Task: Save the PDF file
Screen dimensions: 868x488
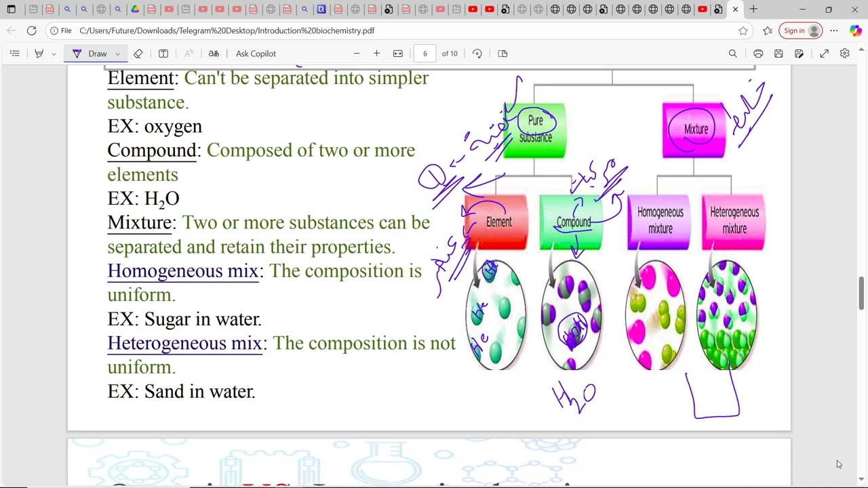Action: tap(778, 54)
